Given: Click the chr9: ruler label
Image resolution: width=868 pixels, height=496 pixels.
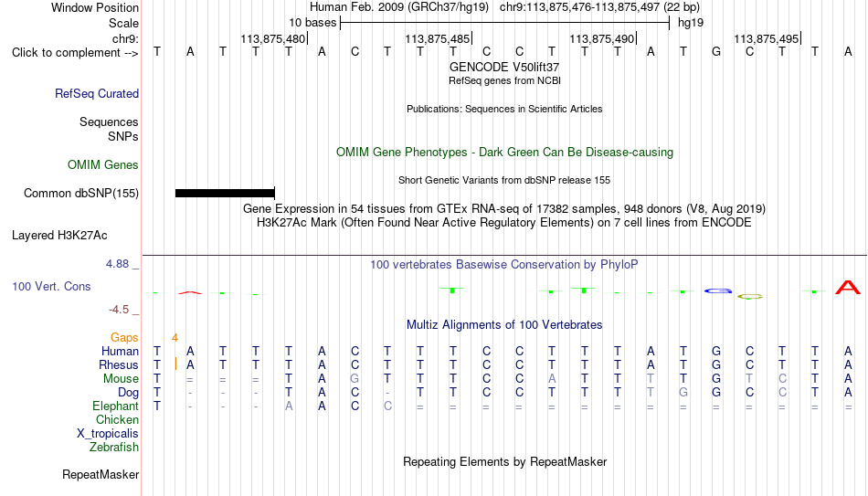Looking at the screenshot, I should (x=126, y=38).
